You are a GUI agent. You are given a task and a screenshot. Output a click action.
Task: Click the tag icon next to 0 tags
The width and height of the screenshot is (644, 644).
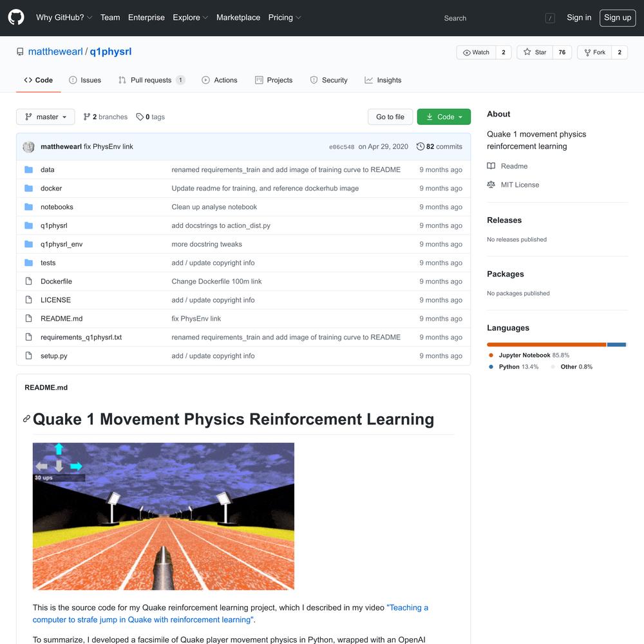click(140, 117)
